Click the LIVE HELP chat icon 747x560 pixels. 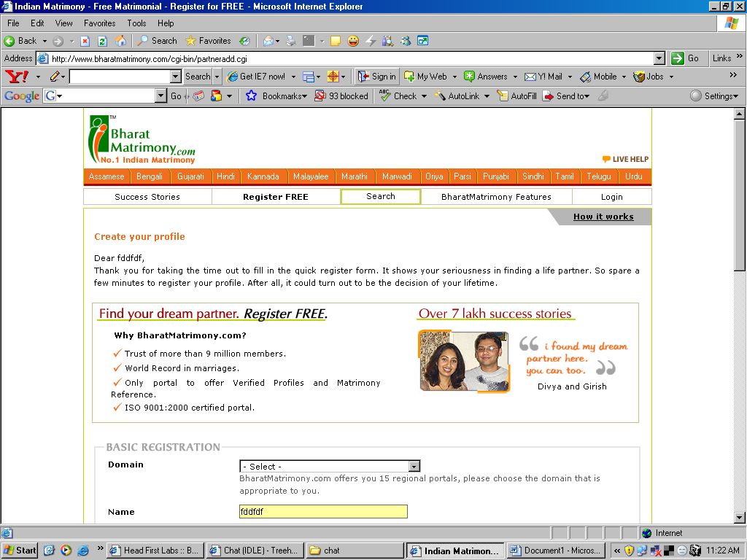[606, 159]
